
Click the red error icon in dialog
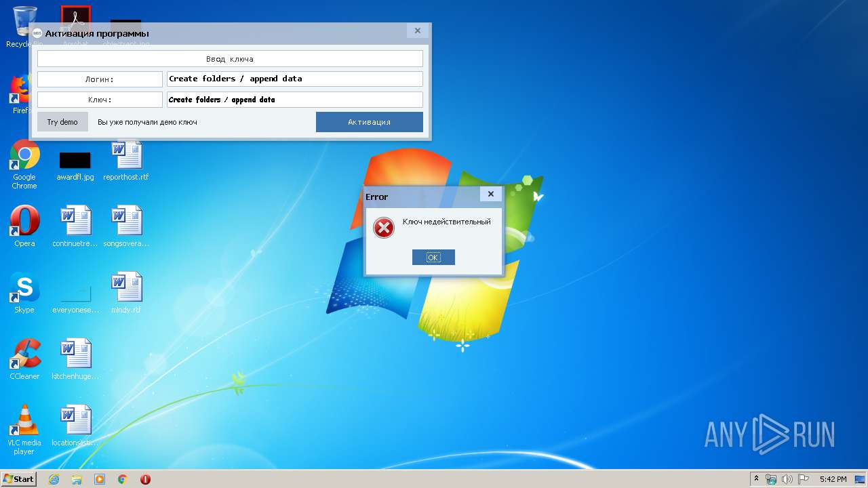[x=384, y=228]
